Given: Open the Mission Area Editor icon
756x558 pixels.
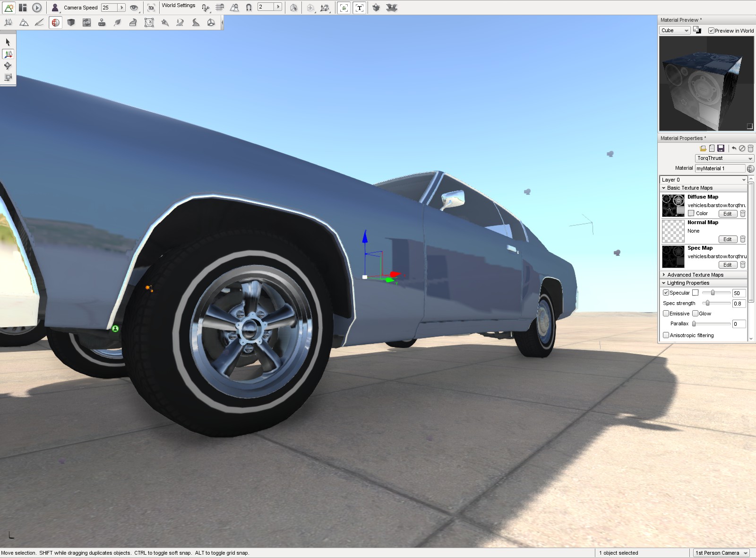Looking at the screenshot, I should [149, 22].
